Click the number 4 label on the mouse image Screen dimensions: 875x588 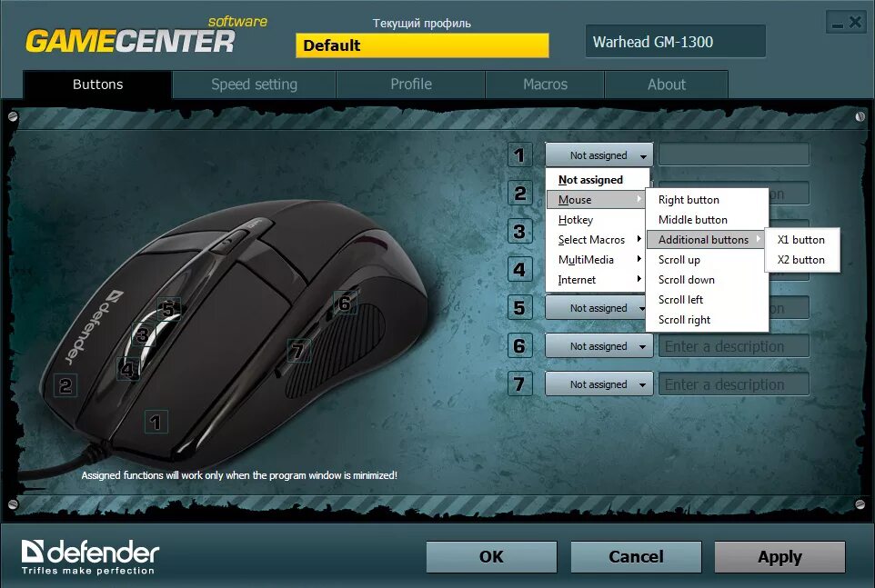127,370
